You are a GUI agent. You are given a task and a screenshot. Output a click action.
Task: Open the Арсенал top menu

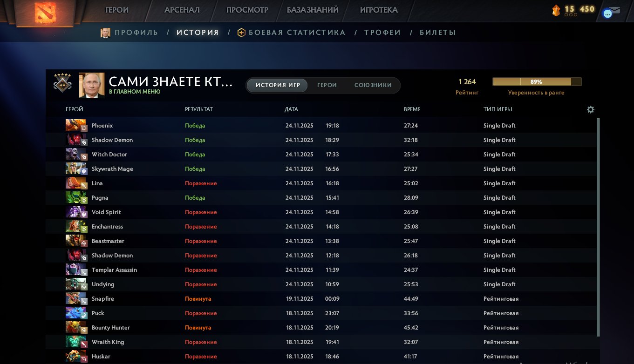pyautogui.click(x=182, y=10)
